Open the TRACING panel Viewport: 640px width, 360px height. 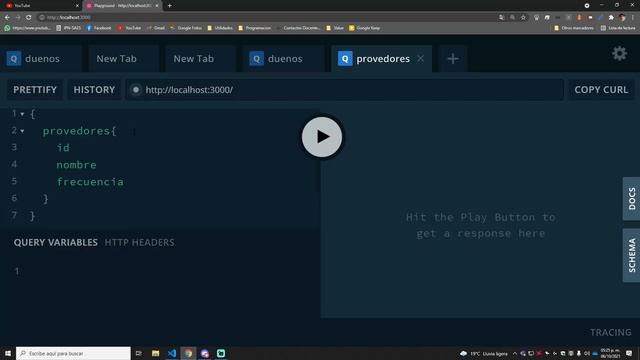(x=610, y=332)
